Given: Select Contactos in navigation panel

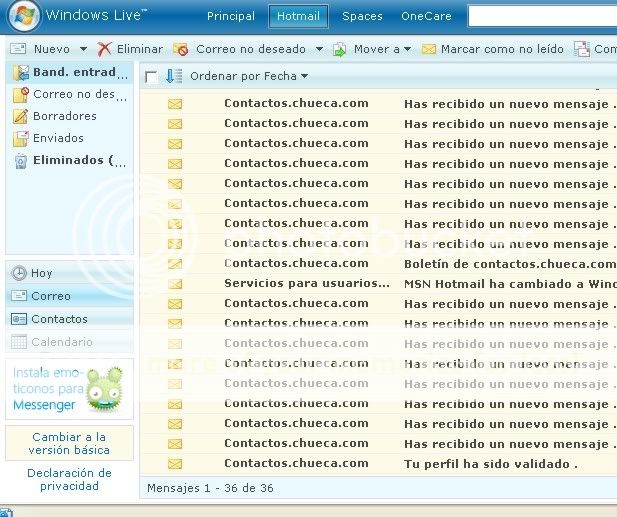Looking at the screenshot, I should 70,319.
